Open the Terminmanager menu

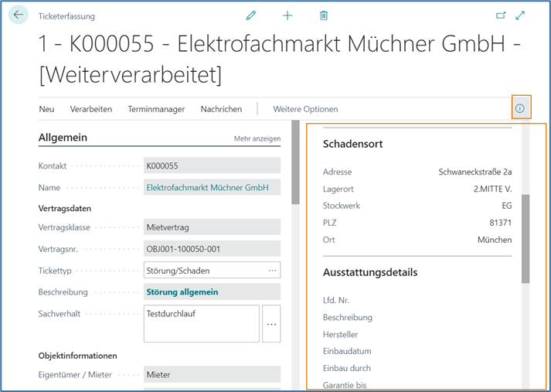tap(156, 109)
